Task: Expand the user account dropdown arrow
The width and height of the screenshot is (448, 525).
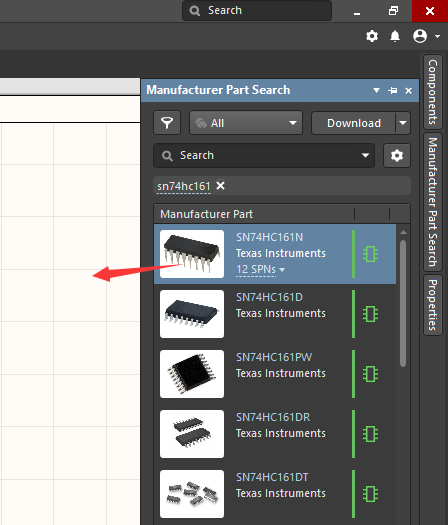Action: click(x=437, y=36)
